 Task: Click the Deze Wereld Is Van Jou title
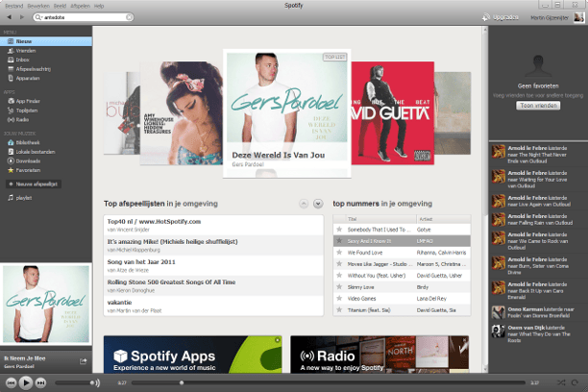point(279,155)
